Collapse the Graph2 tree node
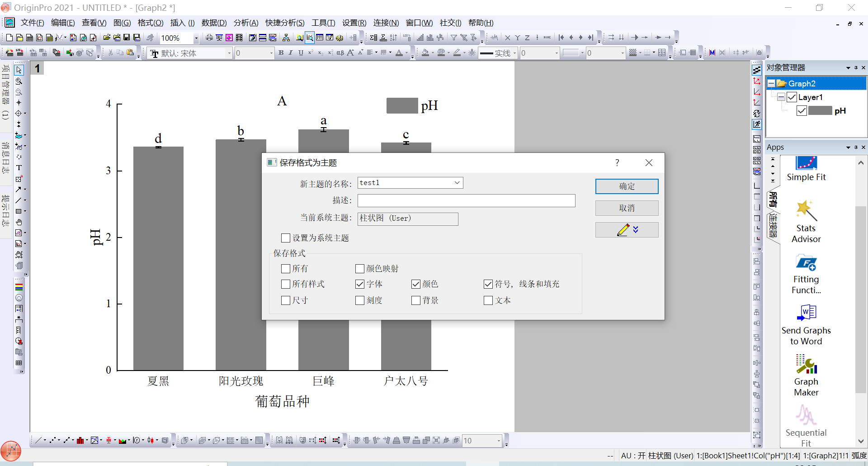 click(771, 84)
